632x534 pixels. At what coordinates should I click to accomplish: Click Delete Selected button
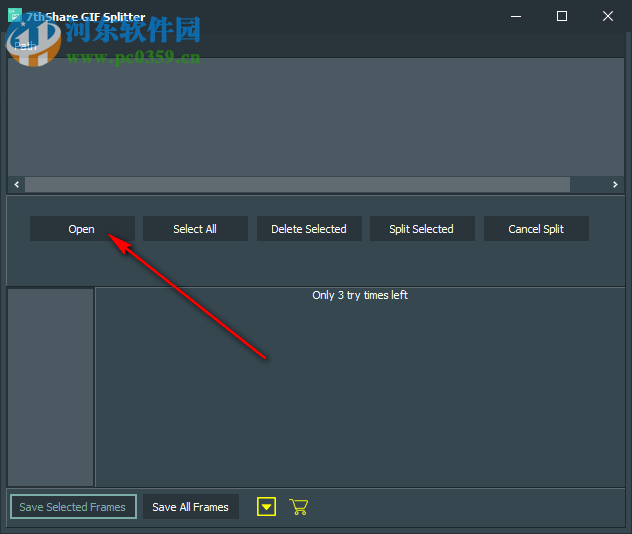309,229
